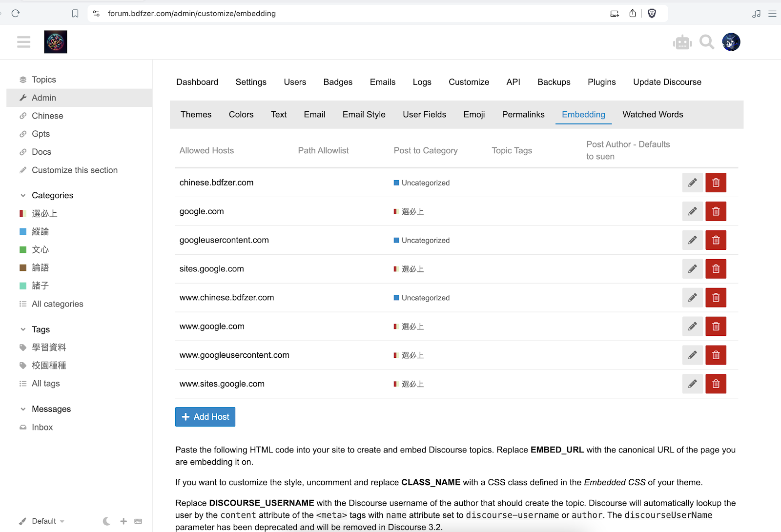Screen dimensions: 781x532
Task: Edit the sites.google.com host entry
Action: (692, 269)
